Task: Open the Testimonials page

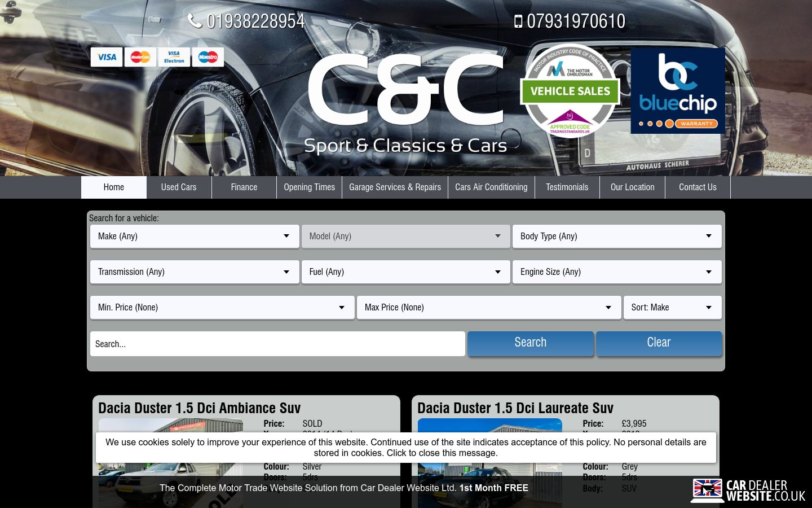Action: 567,187
